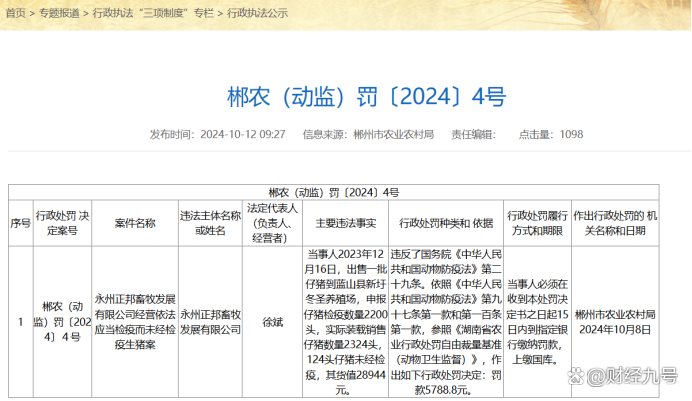Click the 信息来源 郴州市农业农村局 text

[x=368, y=134]
